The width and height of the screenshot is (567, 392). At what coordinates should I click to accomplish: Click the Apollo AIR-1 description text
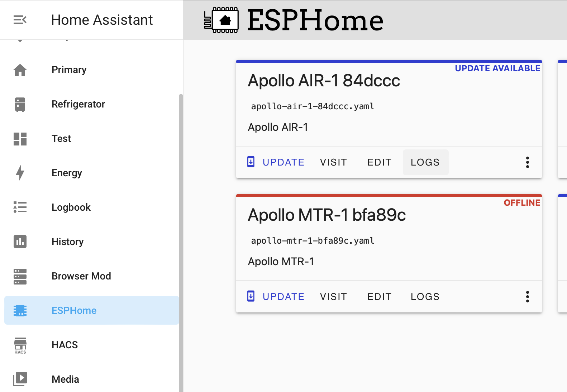point(278,127)
